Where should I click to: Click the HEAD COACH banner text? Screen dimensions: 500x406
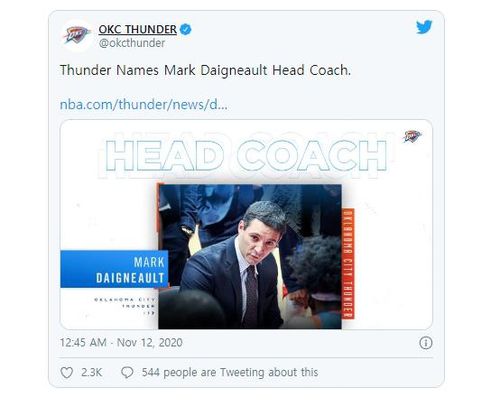click(x=246, y=156)
